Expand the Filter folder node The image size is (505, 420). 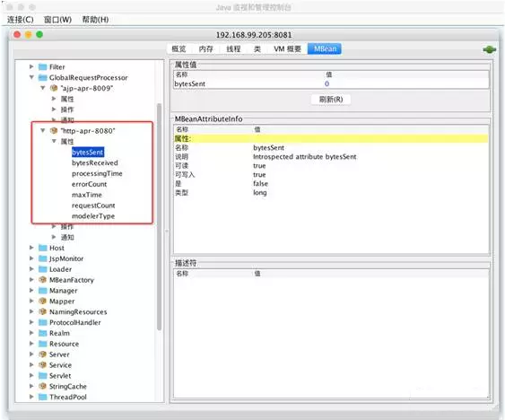pos(31,66)
